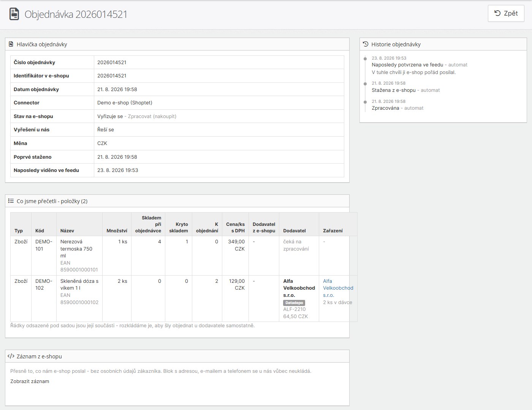Click supplier code ALF-2210
This screenshot has height=410, width=532.
click(294, 309)
